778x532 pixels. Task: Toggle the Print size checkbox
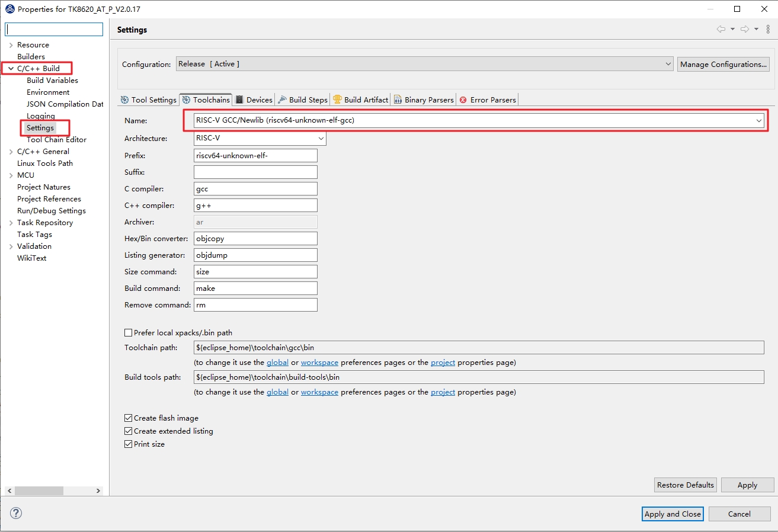(x=128, y=444)
